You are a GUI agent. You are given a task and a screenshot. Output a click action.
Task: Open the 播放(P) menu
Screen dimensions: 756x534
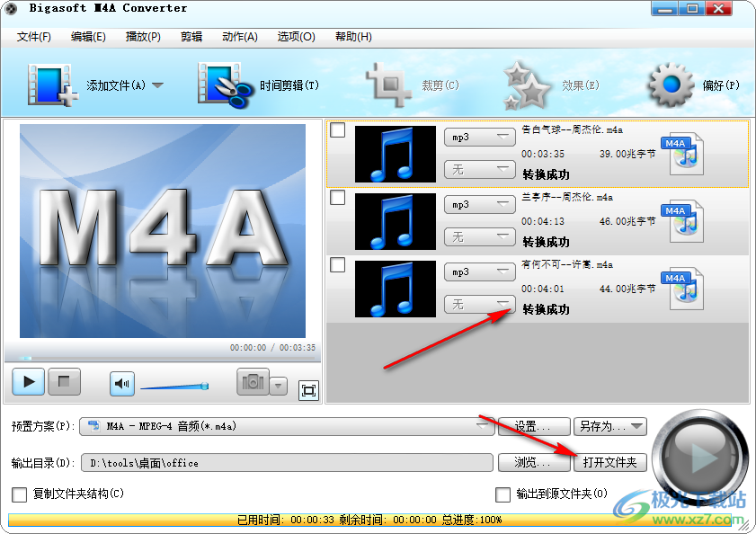(x=143, y=37)
